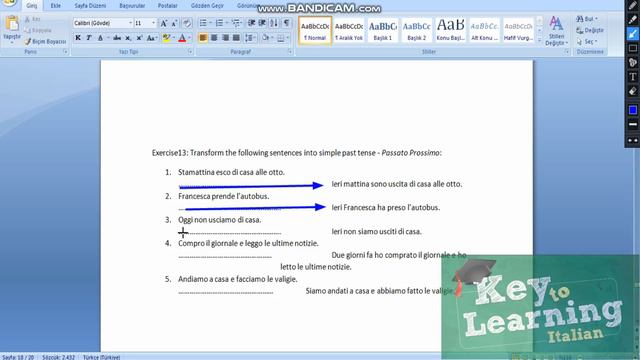Click the Değiştir (Replace) button
Image resolution: width=640 pixels, height=360 pixels.
tap(590, 31)
